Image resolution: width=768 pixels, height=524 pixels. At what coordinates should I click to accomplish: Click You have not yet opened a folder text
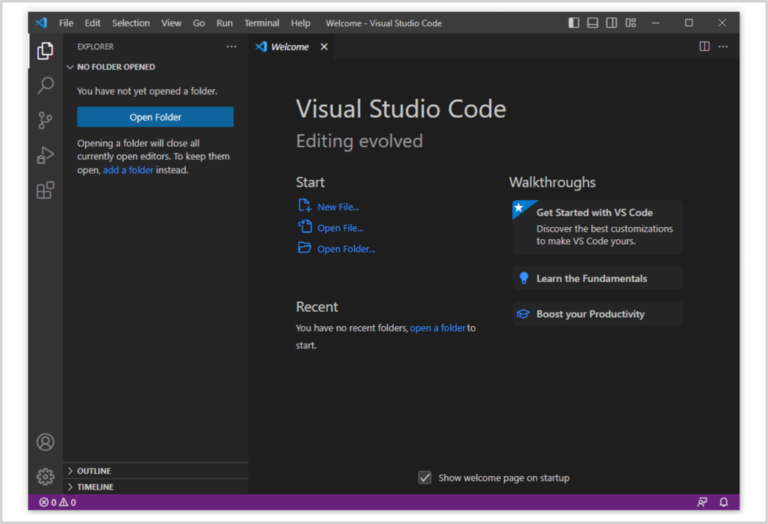click(x=147, y=91)
